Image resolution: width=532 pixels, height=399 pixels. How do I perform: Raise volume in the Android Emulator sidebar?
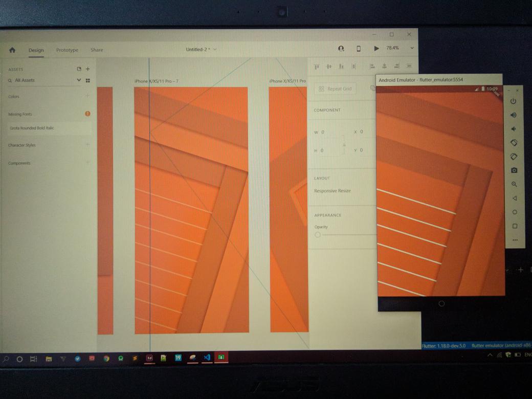coord(514,115)
